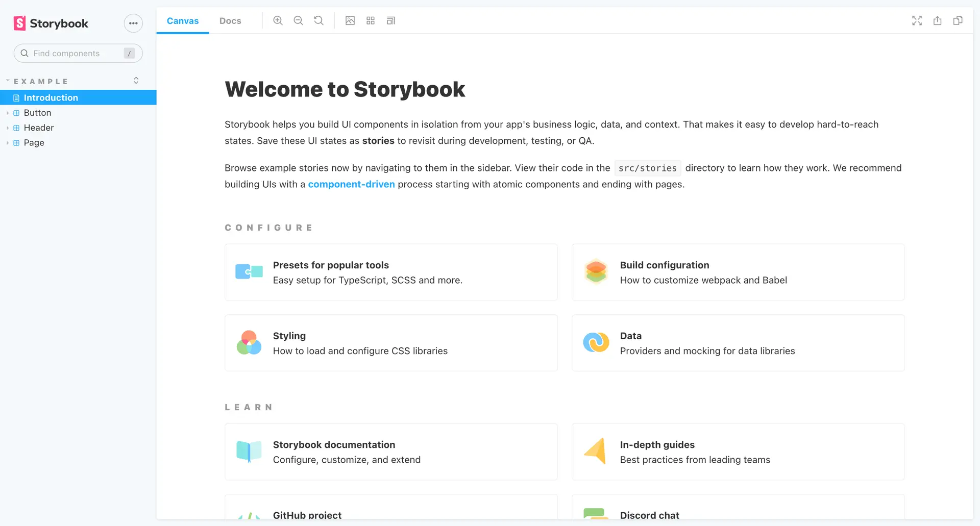
Task: Click the zoom in icon on the toolbar
Action: [278, 20]
